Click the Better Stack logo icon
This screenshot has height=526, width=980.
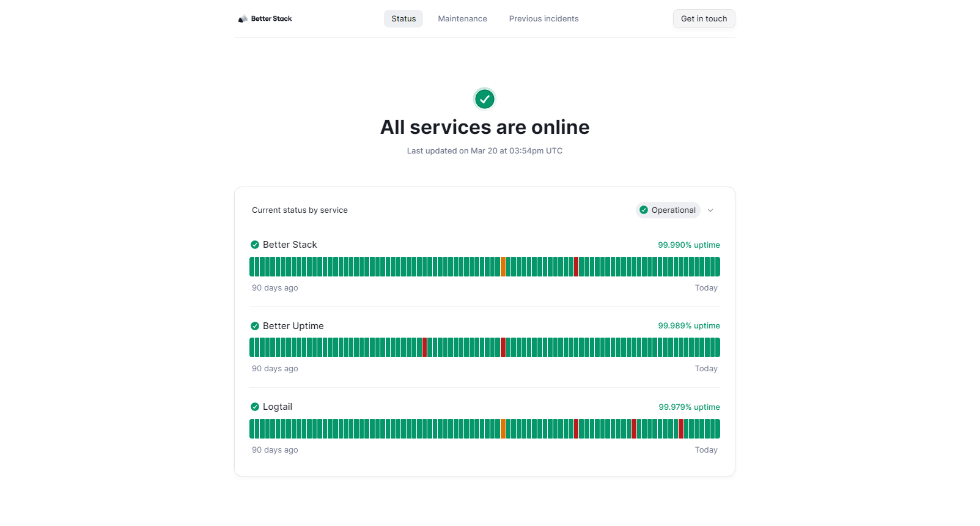[243, 19]
